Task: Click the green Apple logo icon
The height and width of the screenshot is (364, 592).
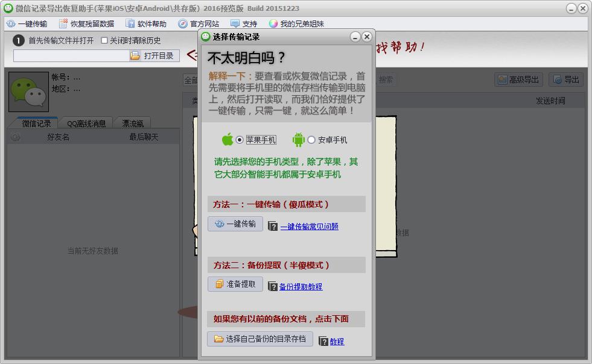Action: (228, 140)
